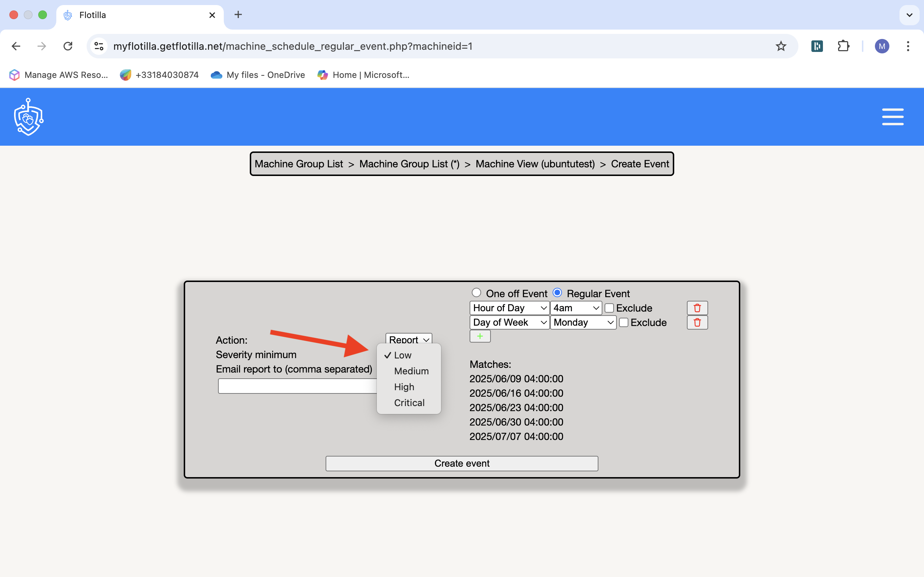This screenshot has width=924, height=577.
Task: Tick Exclude for Day of Week
Action: tap(623, 322)
